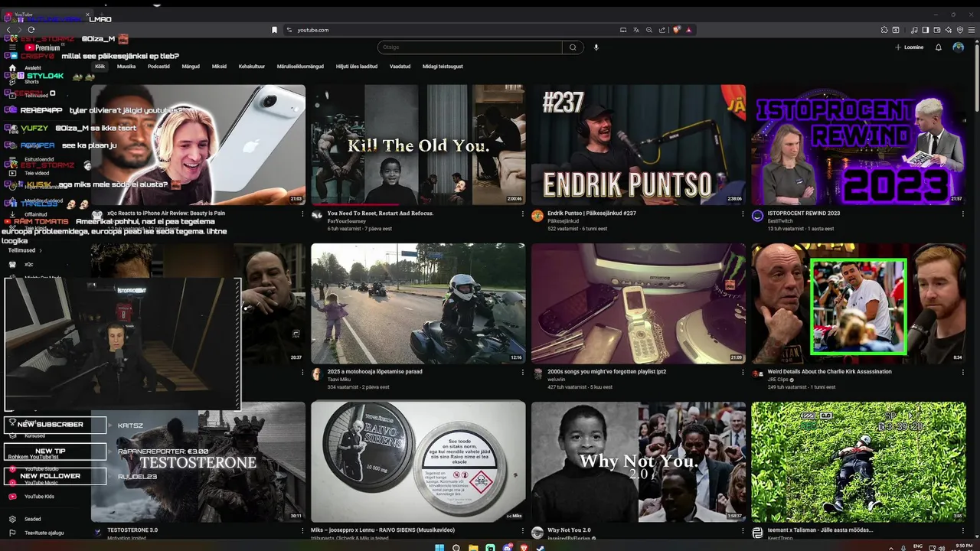Screen dimensions: 980x551
Task: Toggle the browser sidebar panel icon
Action: point(926,30)
